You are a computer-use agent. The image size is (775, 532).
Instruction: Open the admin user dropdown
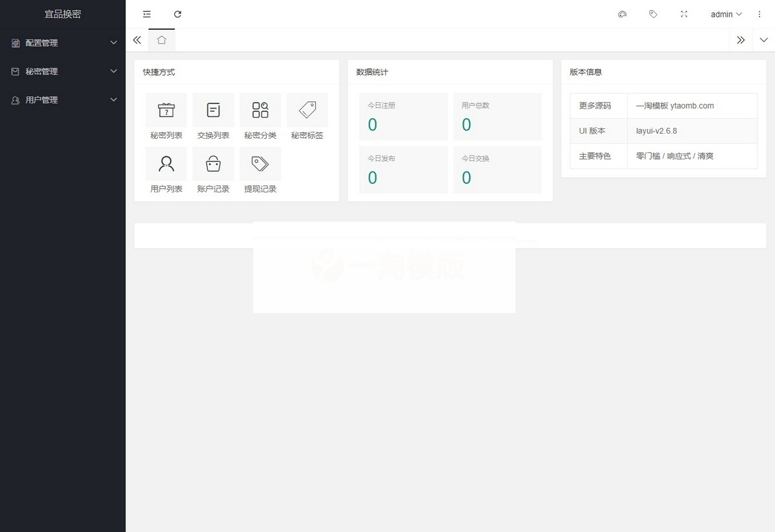pos(726,14)
